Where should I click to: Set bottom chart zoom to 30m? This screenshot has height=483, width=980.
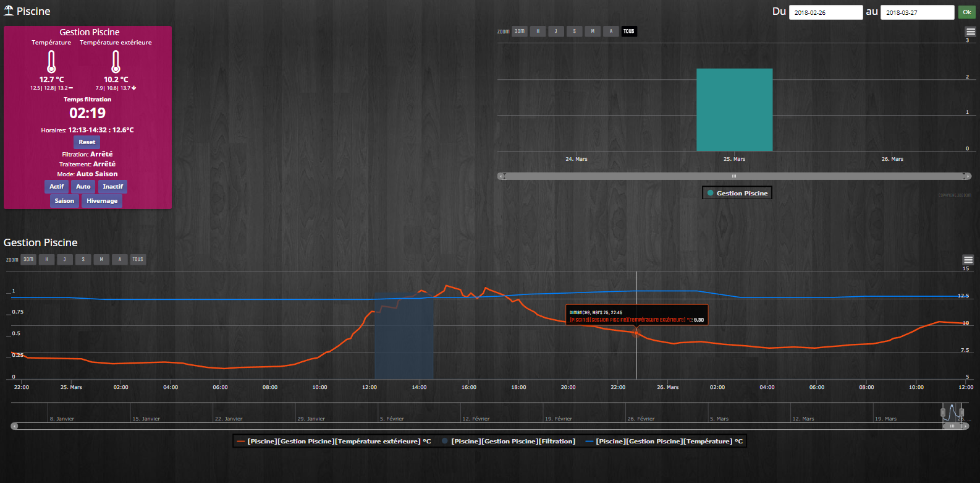pyautogui.click(x=28, y=260)
